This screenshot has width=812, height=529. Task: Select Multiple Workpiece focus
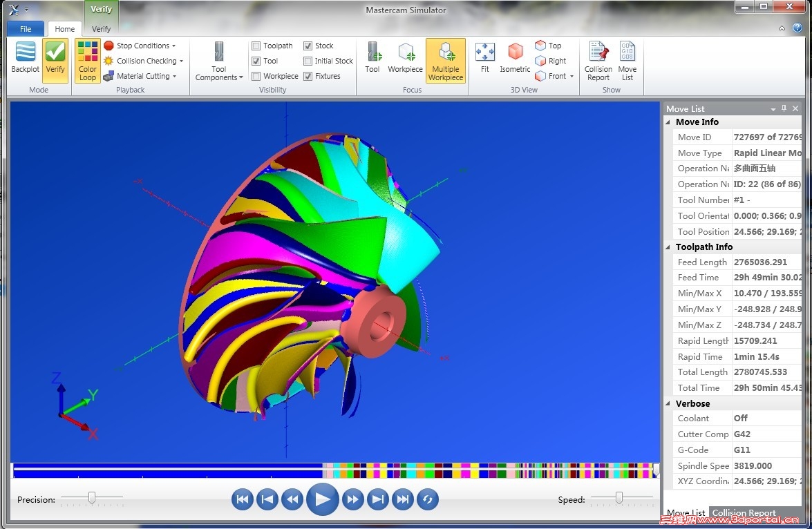[445, 61]
